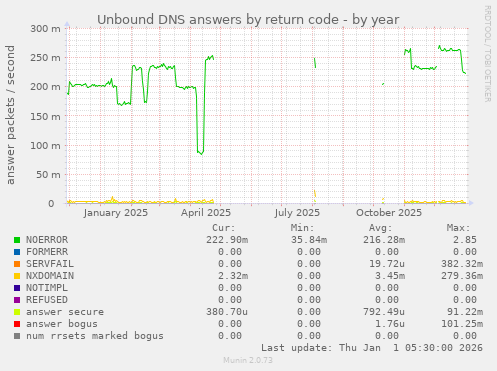Click the July 2025 x-axis label
This screenshot has width=497, height=371.
pyautogui.click(x=297, y=213)
